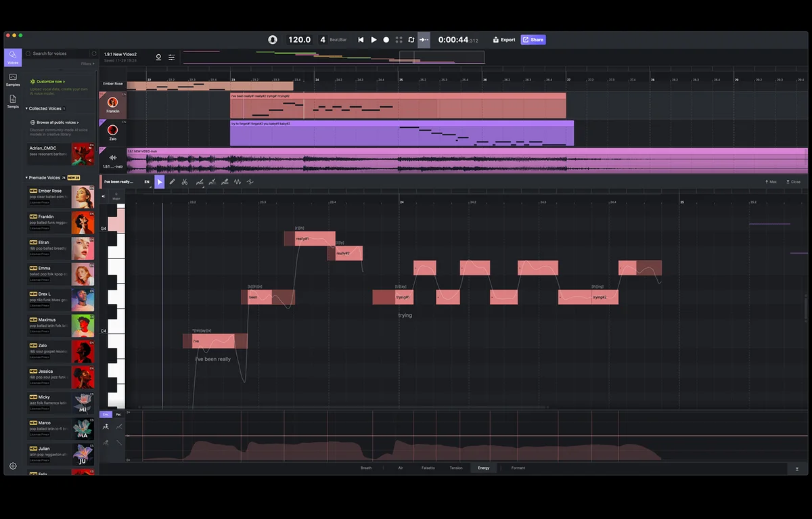Skip back to the start

pos(361,40)
